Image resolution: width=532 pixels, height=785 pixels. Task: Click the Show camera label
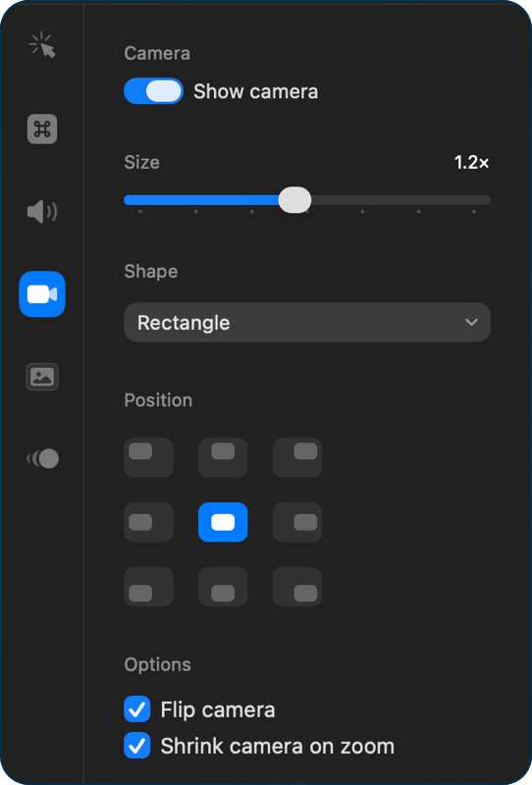pyautogui.click(x=255, y=91)
